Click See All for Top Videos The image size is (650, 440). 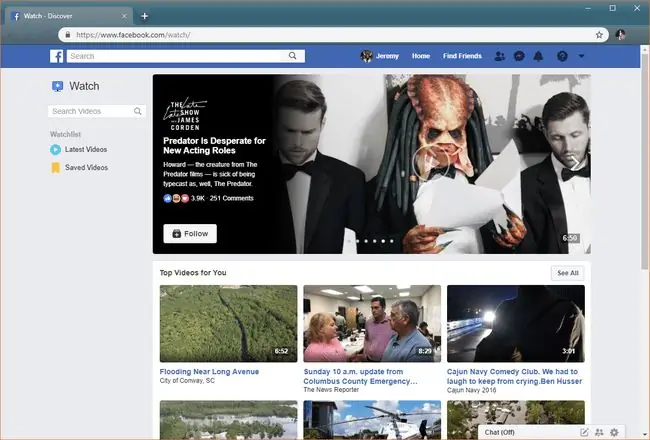568,273
